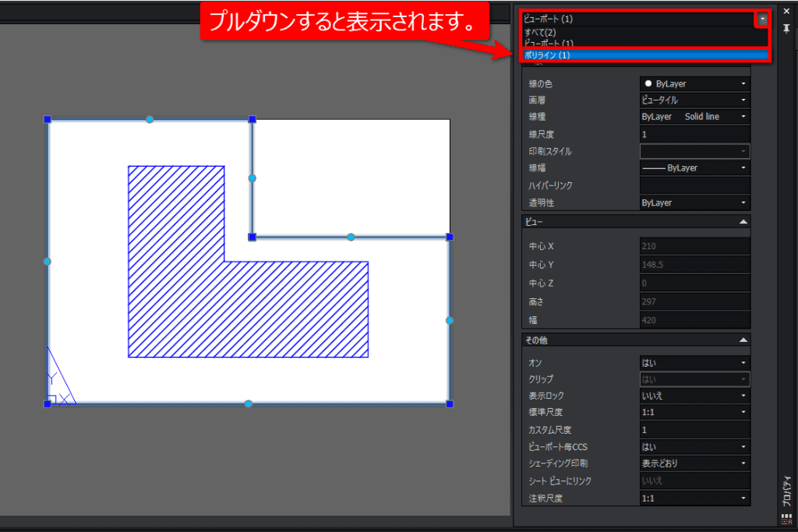
Task: Click the icon below the プロパティ label
Action: coord(786,520)
